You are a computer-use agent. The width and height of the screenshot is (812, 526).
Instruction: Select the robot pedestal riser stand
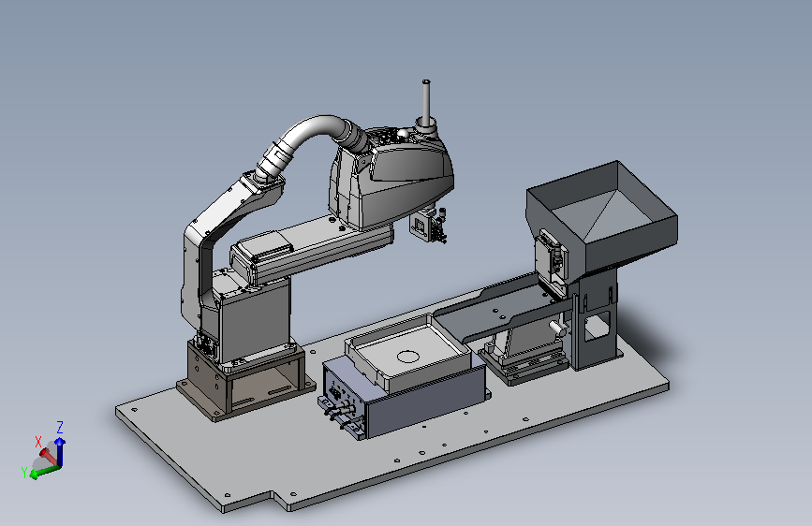(x=246, y=381)
